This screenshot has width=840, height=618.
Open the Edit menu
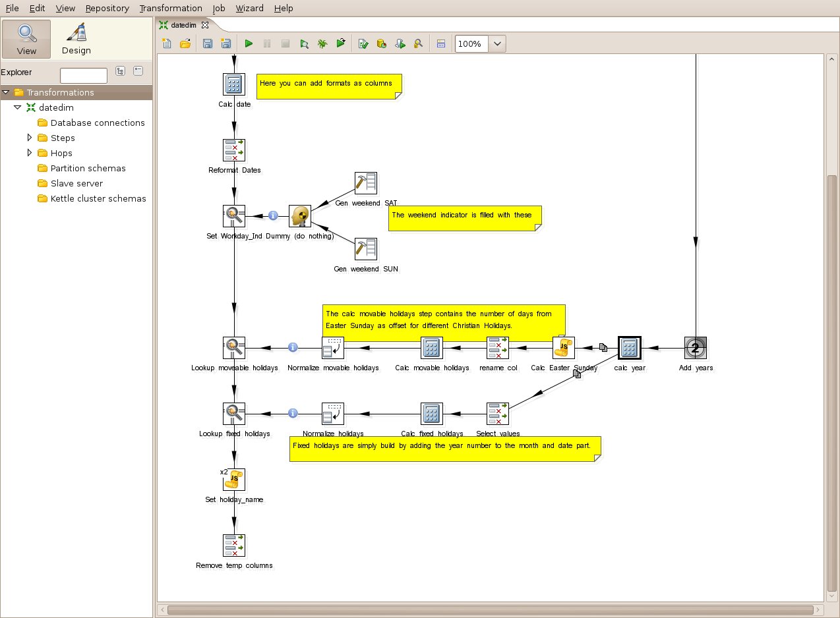click(37, 8)
